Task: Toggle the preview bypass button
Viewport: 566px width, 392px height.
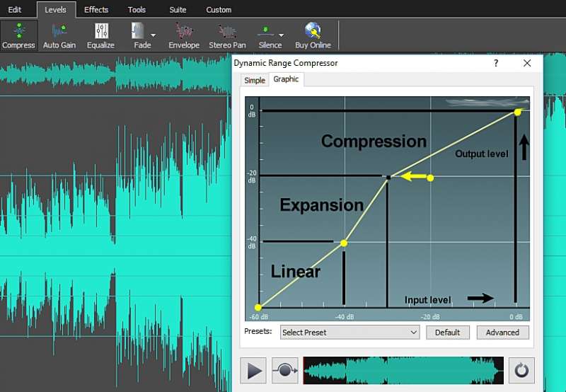Action: pyautogui.click(x=285, y=370)
